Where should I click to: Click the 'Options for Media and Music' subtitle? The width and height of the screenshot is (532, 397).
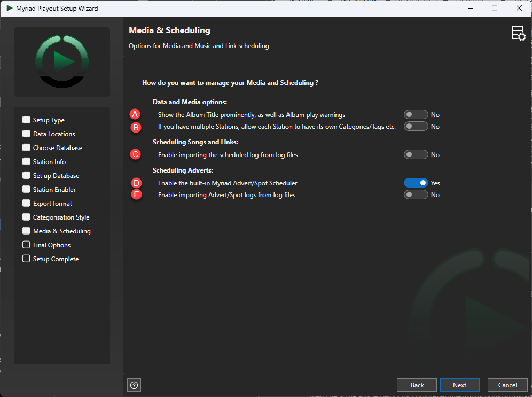[199, 46]
